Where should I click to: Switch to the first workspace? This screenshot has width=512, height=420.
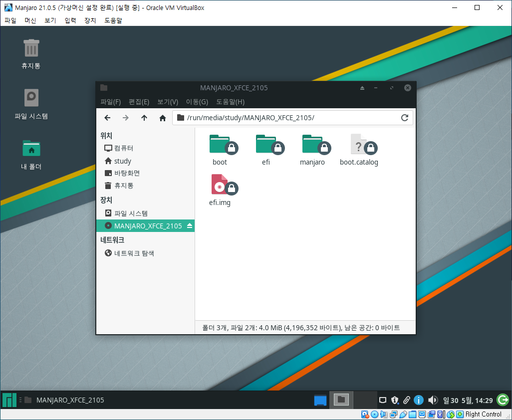pos(341,400)
